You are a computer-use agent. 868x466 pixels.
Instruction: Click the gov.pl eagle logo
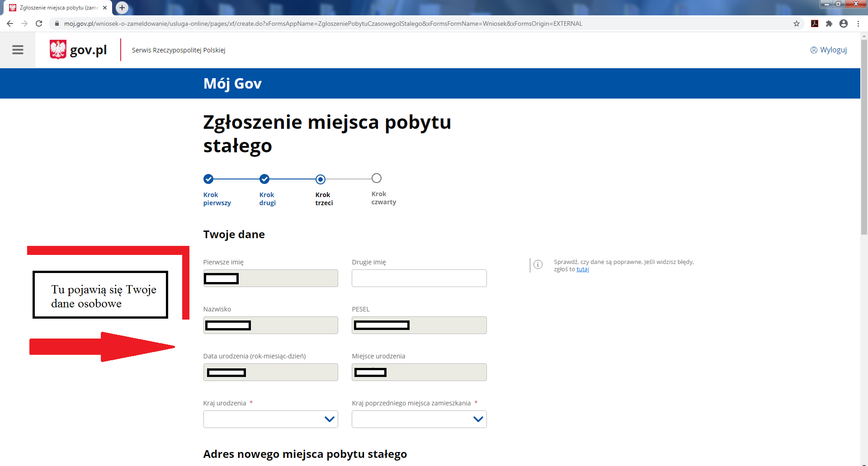58,50
